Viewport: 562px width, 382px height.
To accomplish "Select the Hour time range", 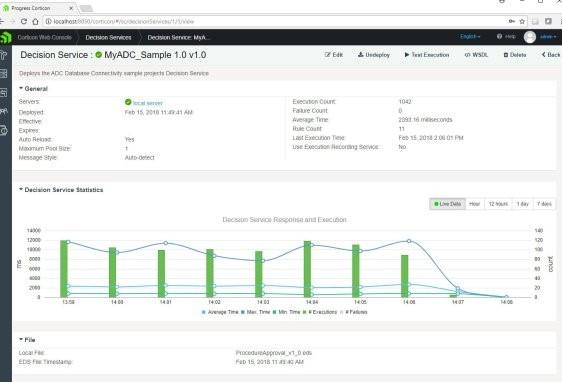I will 475,204.
